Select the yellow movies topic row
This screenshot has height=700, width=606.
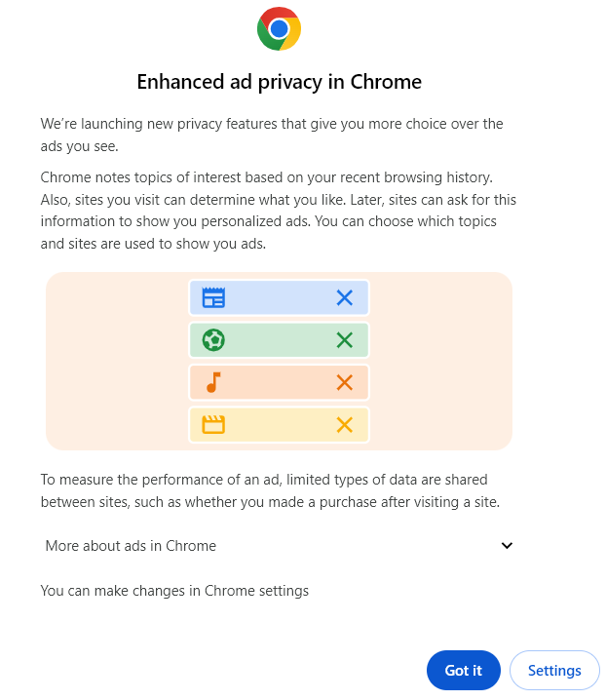[279, 424]
